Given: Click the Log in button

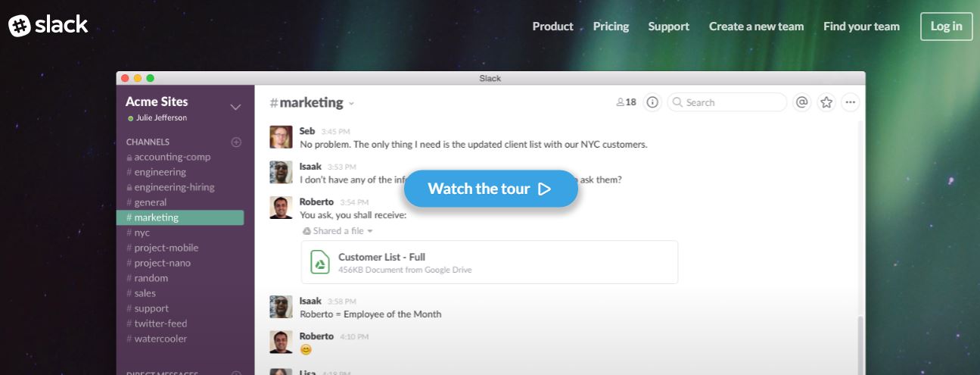Looking at the screenshot, I should (x=946, y=27).
